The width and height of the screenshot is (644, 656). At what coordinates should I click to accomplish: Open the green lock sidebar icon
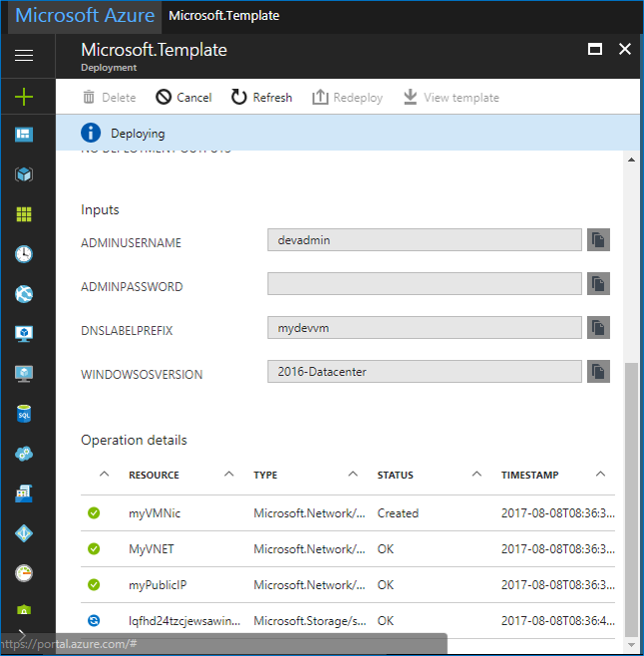24,610
